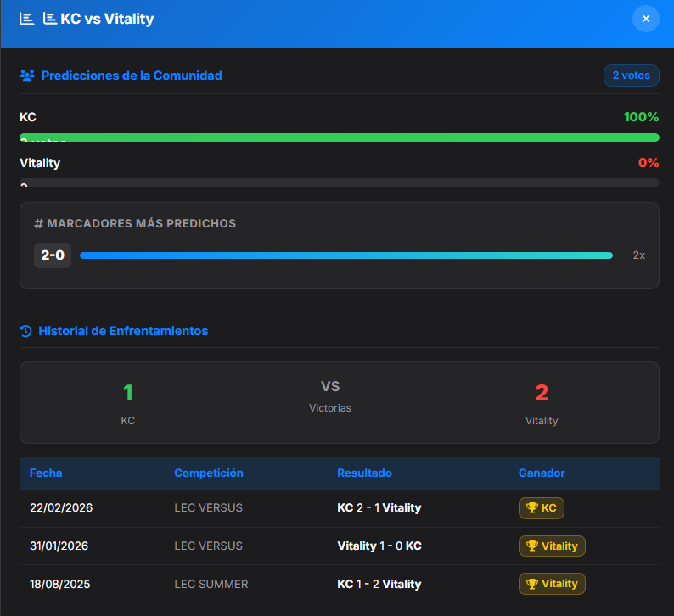674x616 pixels.
Task: Click the '2 votos' badge
Action: click(632, 76)
